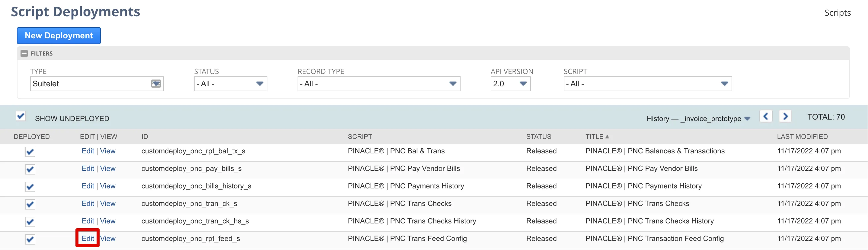The width and height of the screenshot is (868, 250).
Task: Edit the PNC Trans Feed Config deployment
Action: click(88, 239)
